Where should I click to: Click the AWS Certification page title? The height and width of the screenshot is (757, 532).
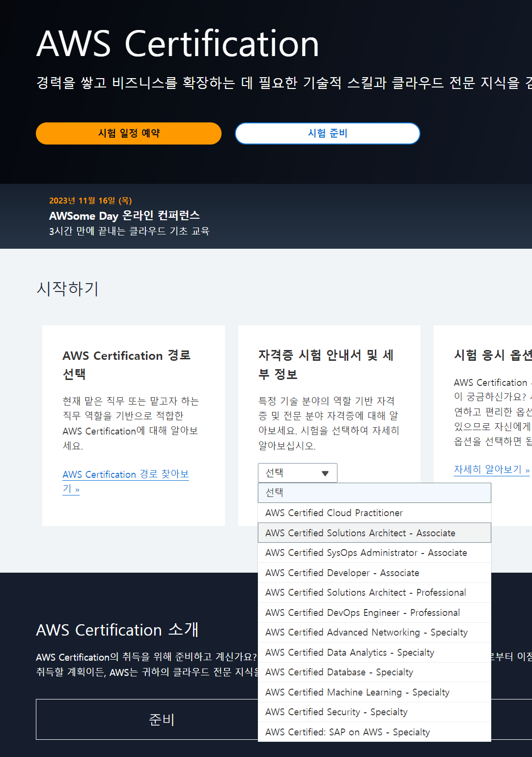point(178,43)
